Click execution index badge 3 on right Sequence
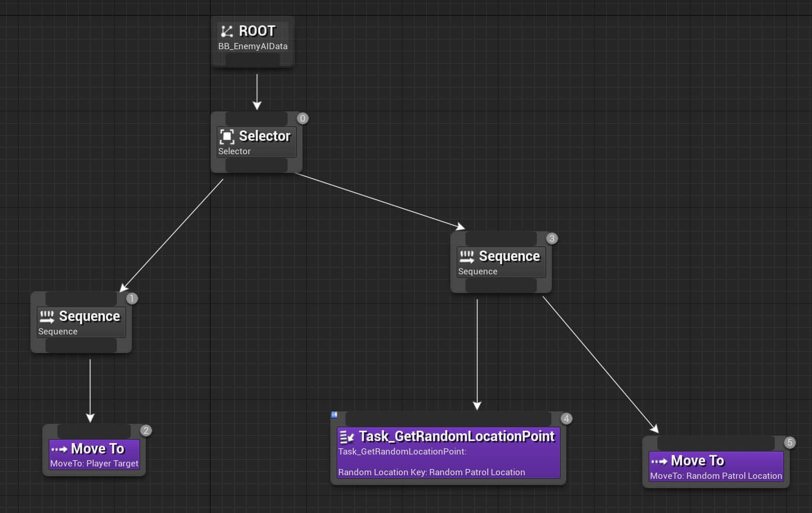This screenshot has width=812, height=513. click(x=552, y=238)
